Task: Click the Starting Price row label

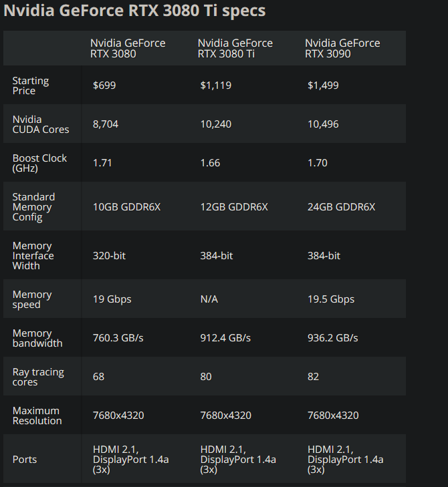Action: [31, 86]
